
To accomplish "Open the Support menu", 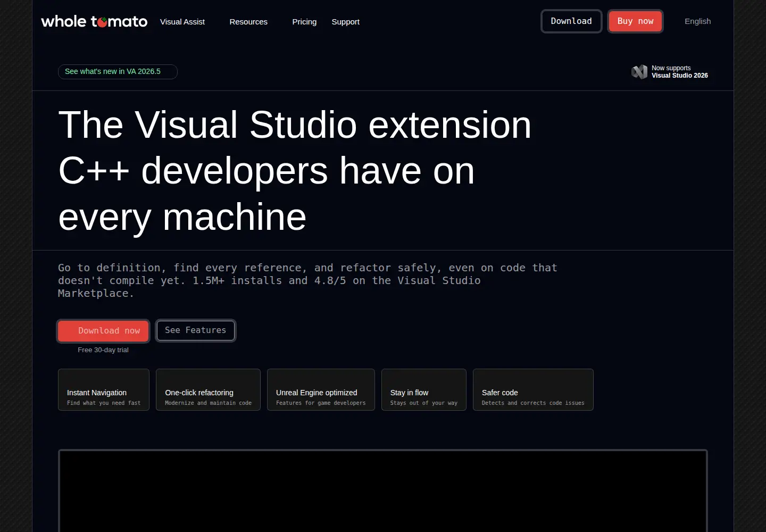I will (x=346, y=22).
